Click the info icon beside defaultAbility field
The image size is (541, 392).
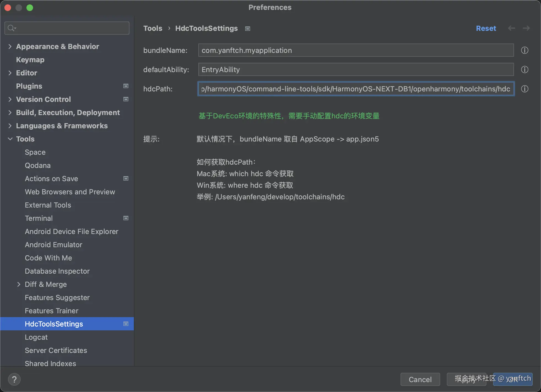[524, 70]
